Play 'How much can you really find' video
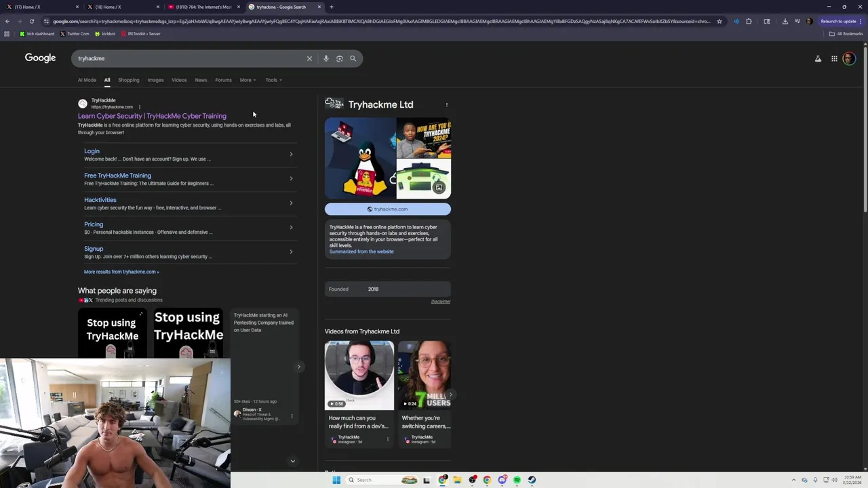This screenshot has width=868, height=488. coord(359,375)
